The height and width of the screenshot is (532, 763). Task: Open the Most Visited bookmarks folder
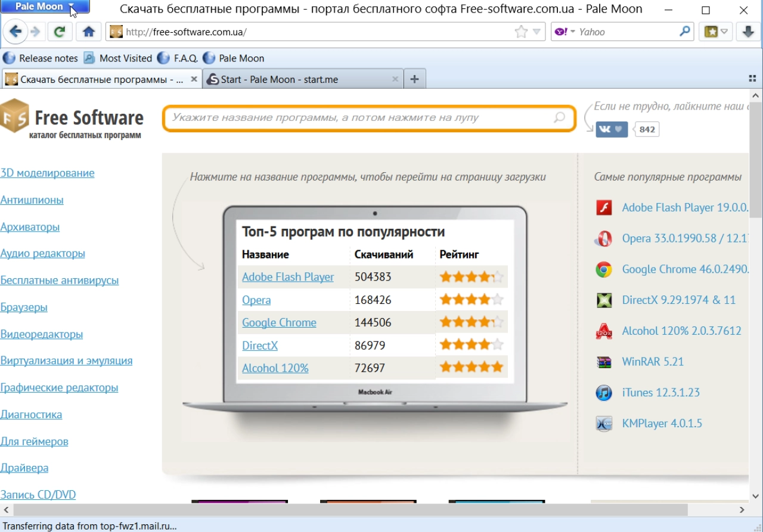pos(118,58)
